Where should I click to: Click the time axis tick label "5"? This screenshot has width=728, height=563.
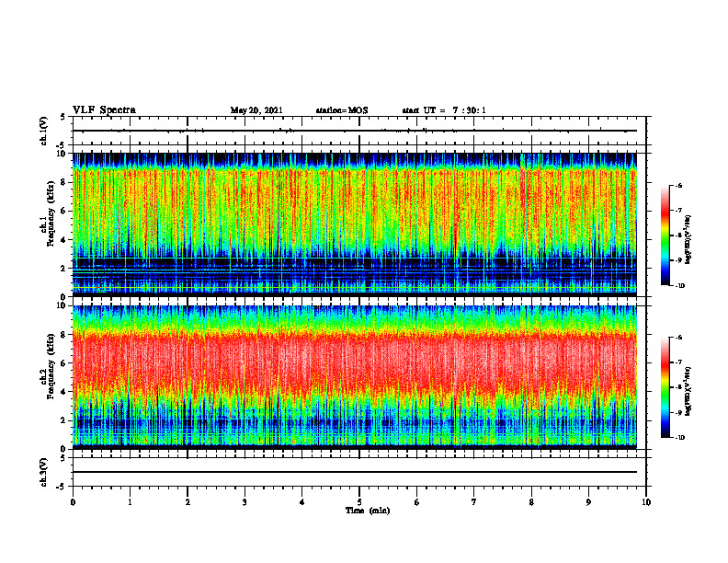359,502
